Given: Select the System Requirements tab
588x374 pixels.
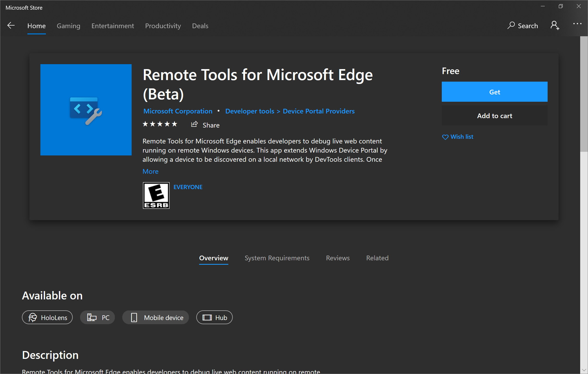Looking at the screenshot, I should tap(277, 258).
